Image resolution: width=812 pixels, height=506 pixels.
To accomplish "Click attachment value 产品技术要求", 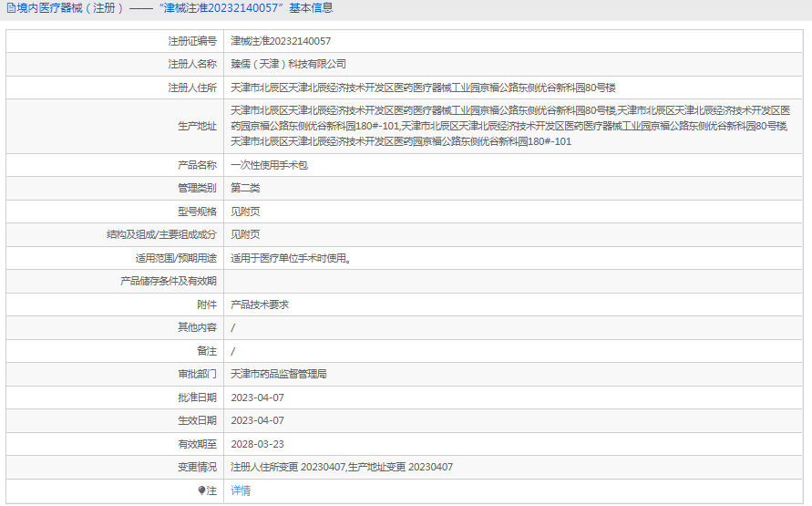I will (260, 305).
